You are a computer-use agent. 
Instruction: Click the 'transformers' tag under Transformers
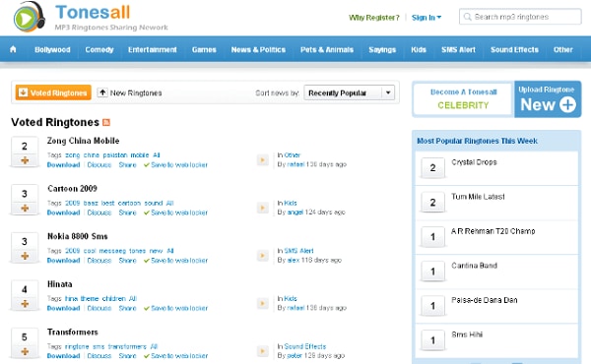coord(127,346)
